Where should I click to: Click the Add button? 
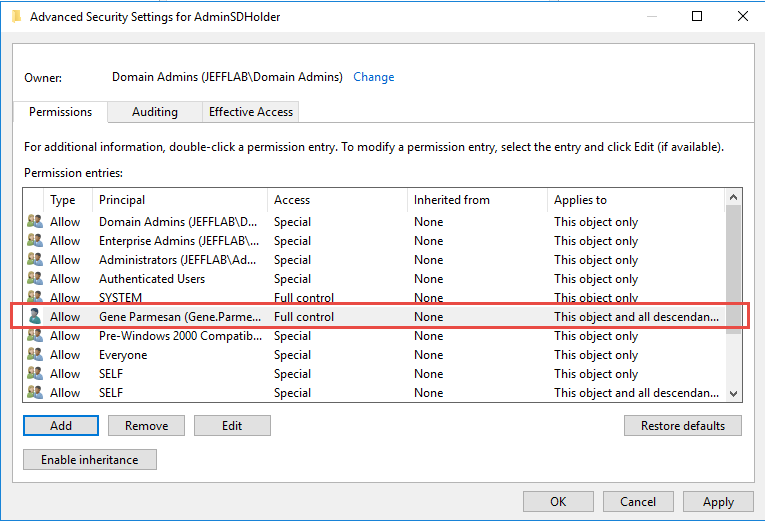coord(61,425)
